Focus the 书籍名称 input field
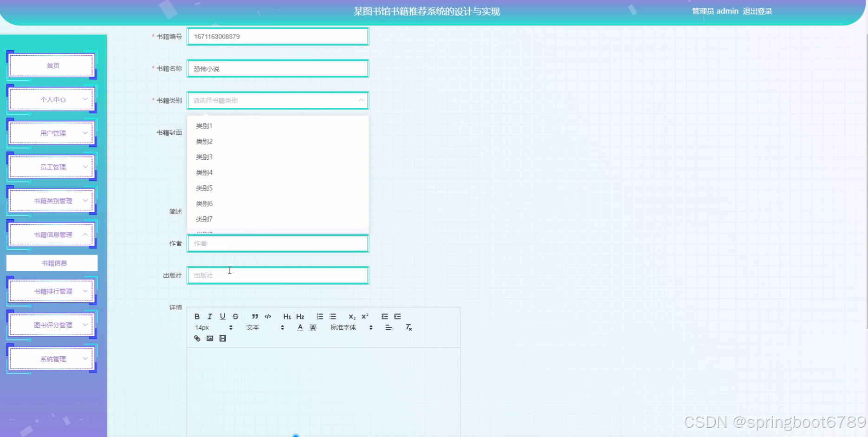 [x=278, y=69]
